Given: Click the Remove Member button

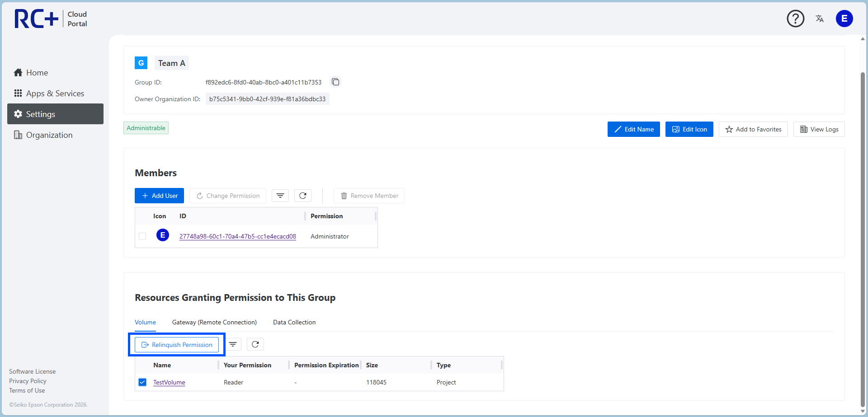Looking at the screenshot, I should pos(369,196).
